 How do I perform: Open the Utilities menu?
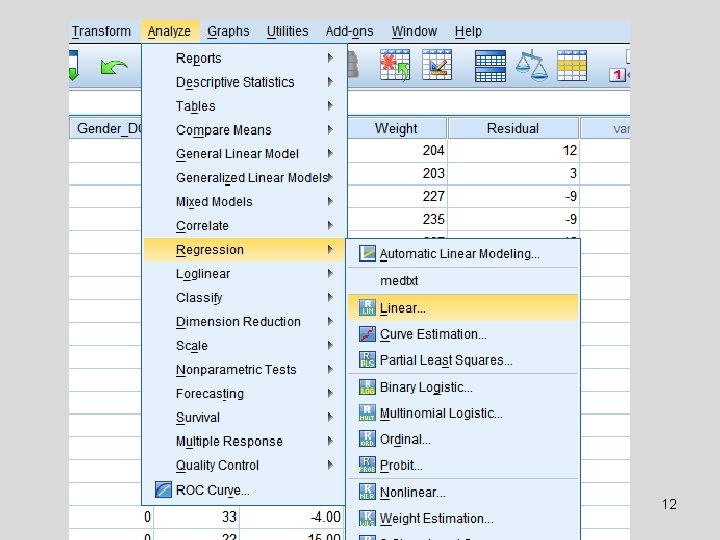(287, 31)
